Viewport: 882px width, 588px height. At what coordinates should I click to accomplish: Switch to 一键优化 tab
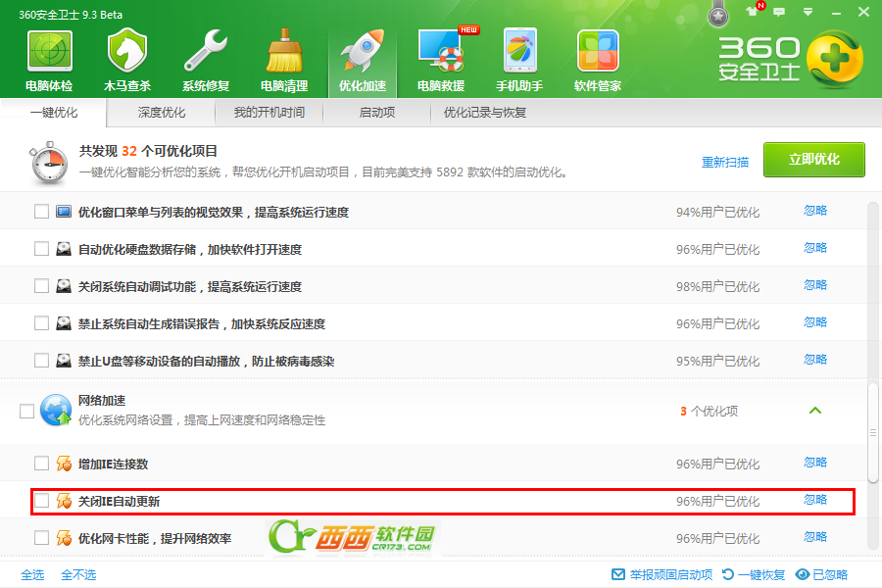click(54, 113)
